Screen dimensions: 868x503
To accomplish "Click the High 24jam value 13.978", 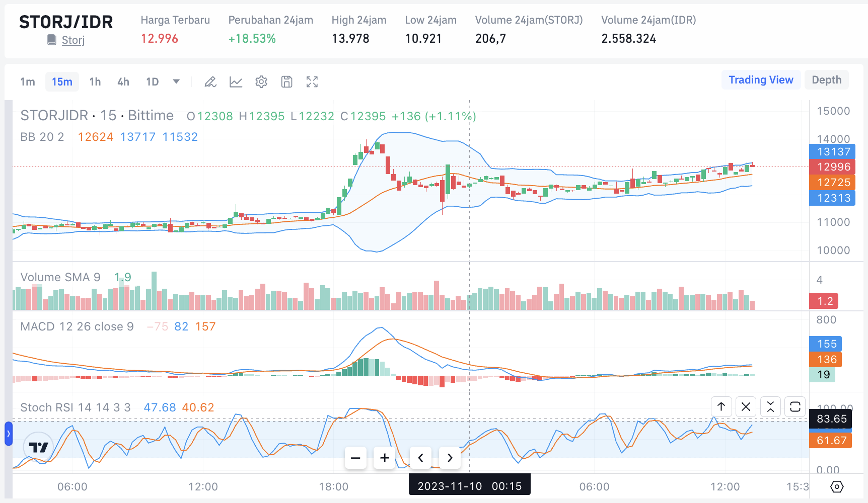I will point(350,39).
